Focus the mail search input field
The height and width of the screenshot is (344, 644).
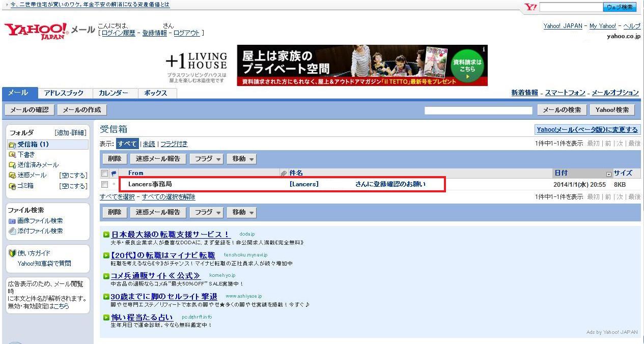click(x=479, y=110)
